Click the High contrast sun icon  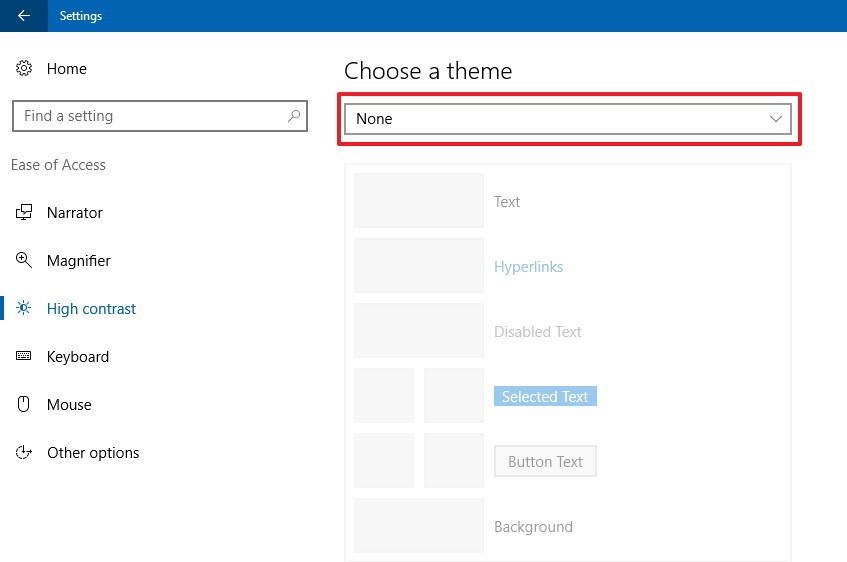[24, 309]
